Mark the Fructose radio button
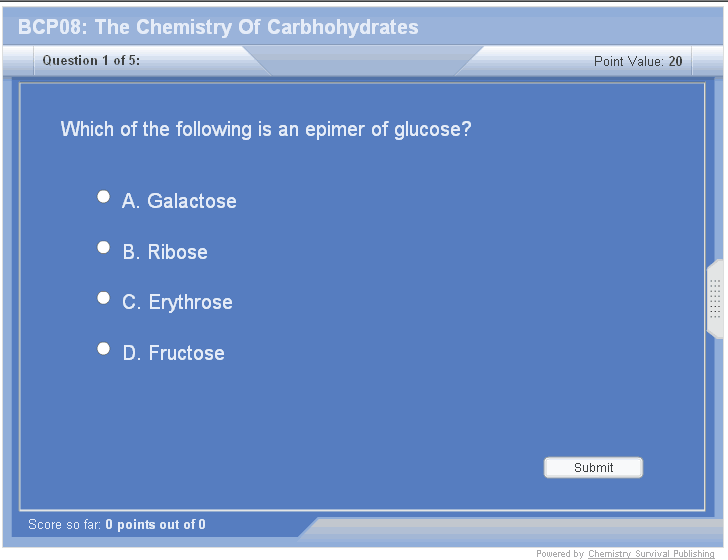This screenshot has height=560, width=728. pyautogui.click(x=103, y=349)
